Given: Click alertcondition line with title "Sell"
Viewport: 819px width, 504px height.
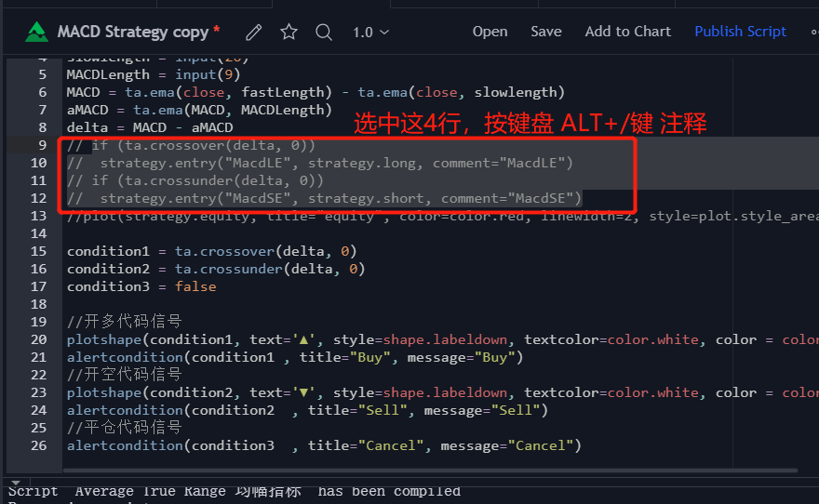Looking at the screenshot, I should 307,410.
